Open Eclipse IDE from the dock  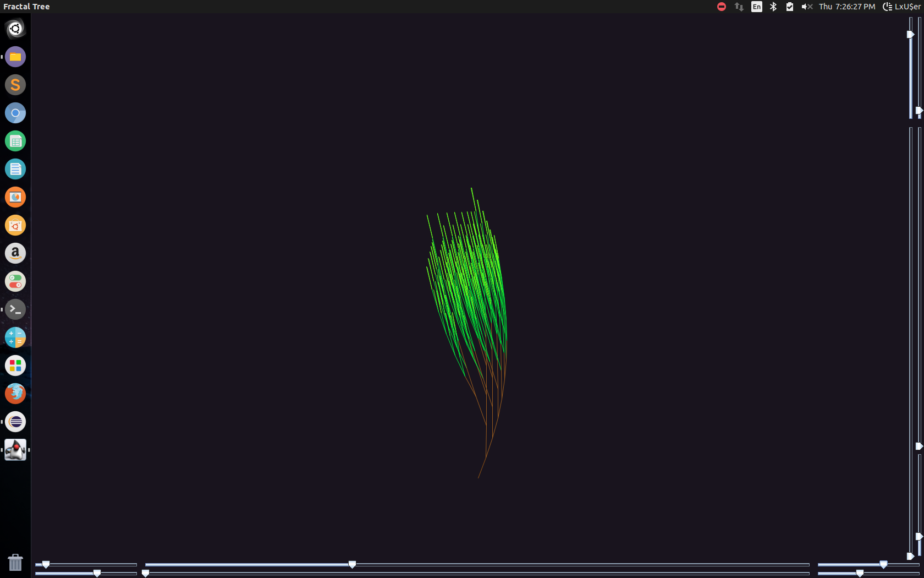pos(15,422)
